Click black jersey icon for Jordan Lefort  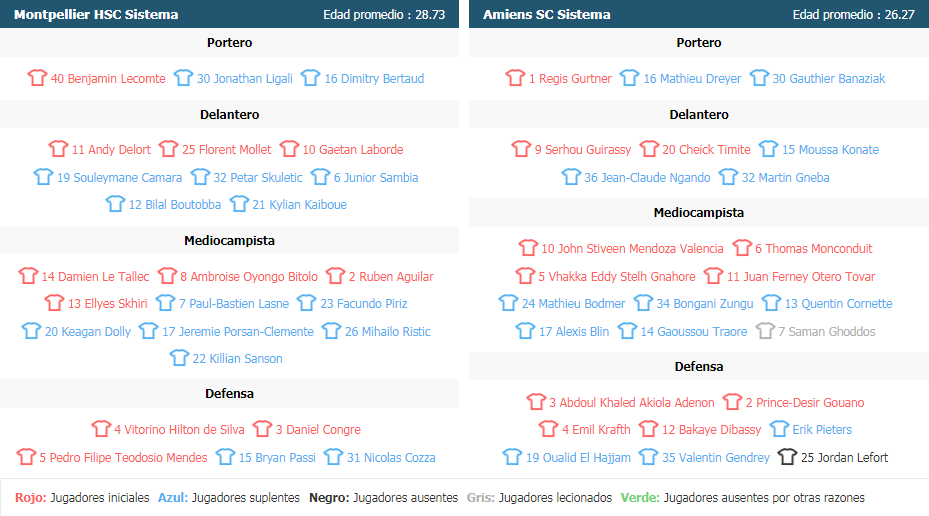[x=787, y=457]
